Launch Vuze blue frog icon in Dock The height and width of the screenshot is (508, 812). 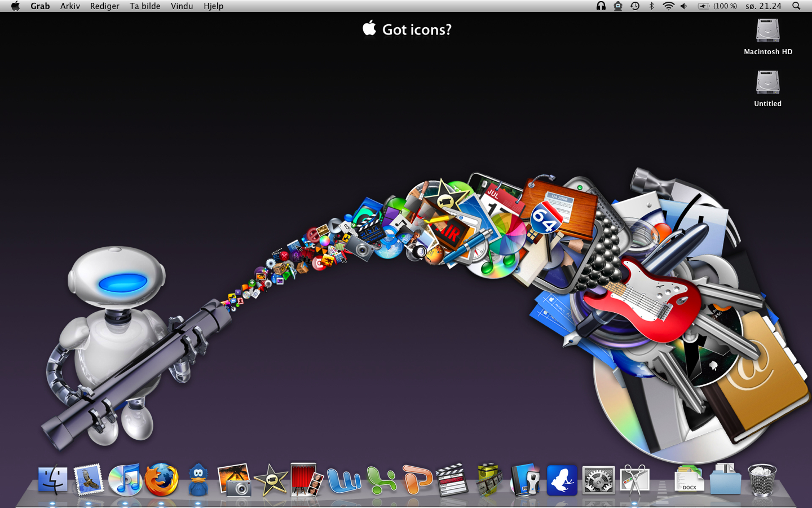pyautogui.click(x=562, y=480)
